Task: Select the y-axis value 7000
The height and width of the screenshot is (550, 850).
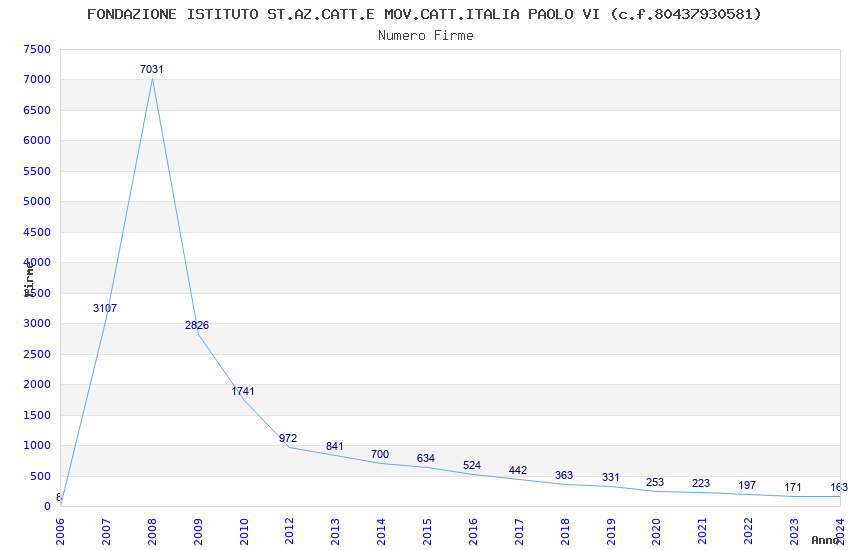Action: pos(37,79)
